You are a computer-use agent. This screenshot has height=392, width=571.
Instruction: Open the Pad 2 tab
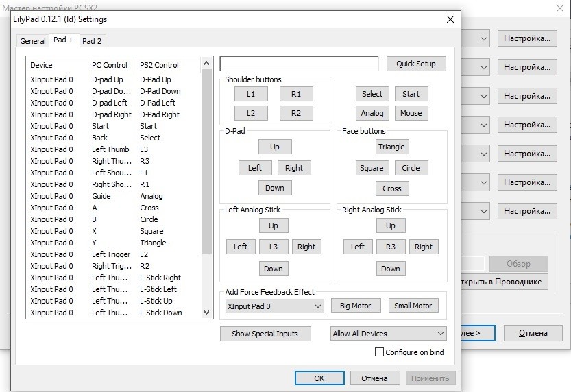[92, 41]
